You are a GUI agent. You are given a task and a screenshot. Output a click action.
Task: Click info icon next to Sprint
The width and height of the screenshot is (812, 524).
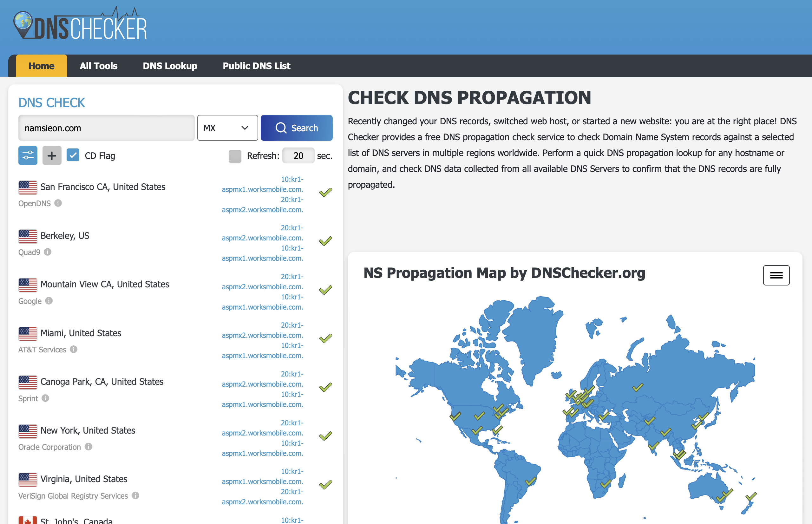[45, 398]
